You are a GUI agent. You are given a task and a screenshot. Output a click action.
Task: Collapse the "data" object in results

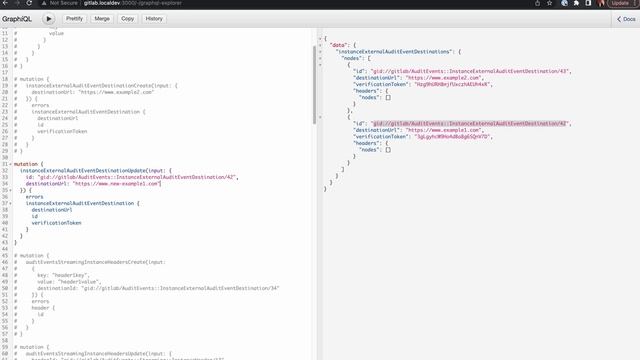coord(320,45)
